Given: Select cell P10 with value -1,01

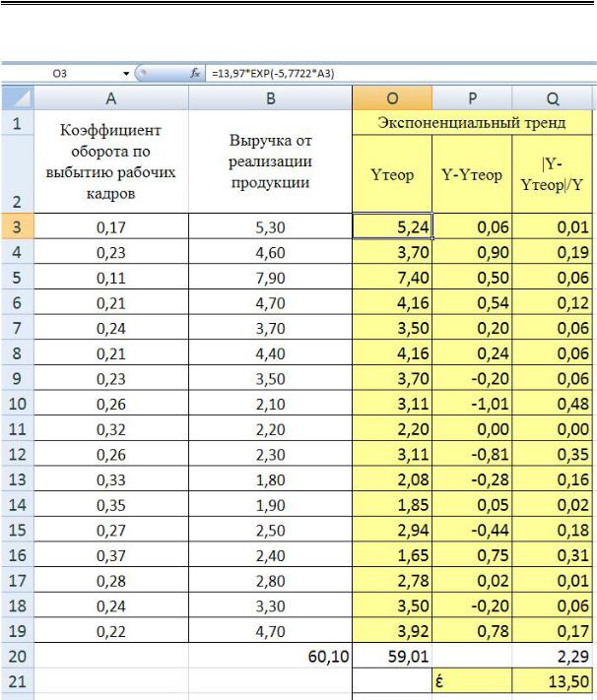Looking at the screenshot, I should pyautogui.click(x=472, y=404).
